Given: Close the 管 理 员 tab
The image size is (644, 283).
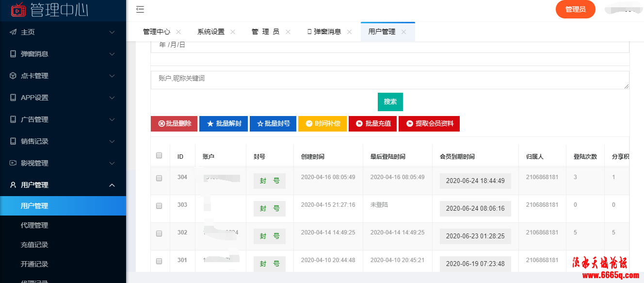Looking at the screenshot, I should tap(288, 32).
